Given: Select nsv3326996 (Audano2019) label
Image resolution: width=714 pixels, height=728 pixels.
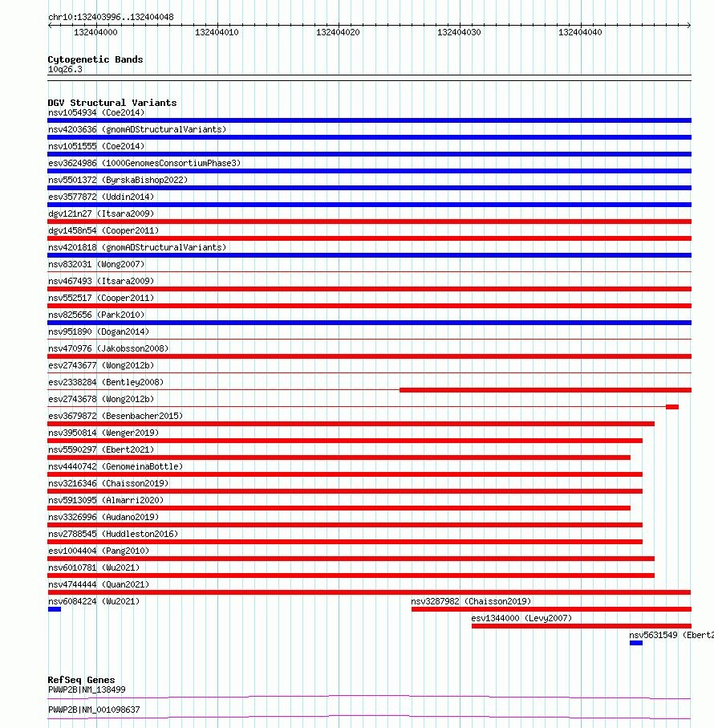Looking at the screenshot, I should [x=103, y=517].
